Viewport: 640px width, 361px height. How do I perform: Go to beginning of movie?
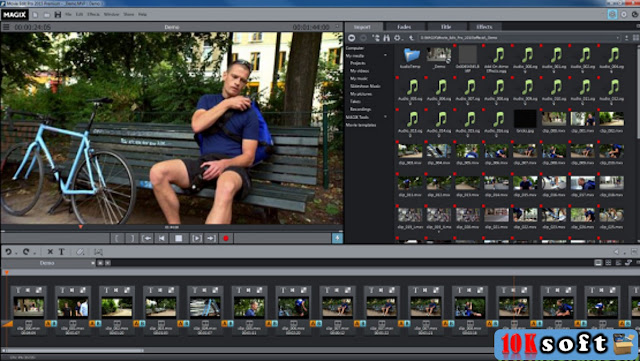[x=162, y=238]
